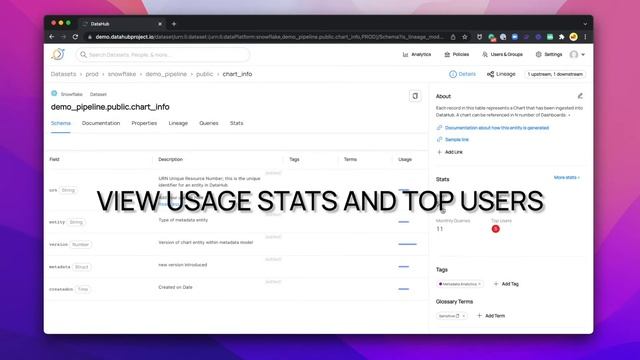Image resolution: width=640 pixels, height=360 pixels.
Task: Click the Description column header
Action: coord(171,159)
